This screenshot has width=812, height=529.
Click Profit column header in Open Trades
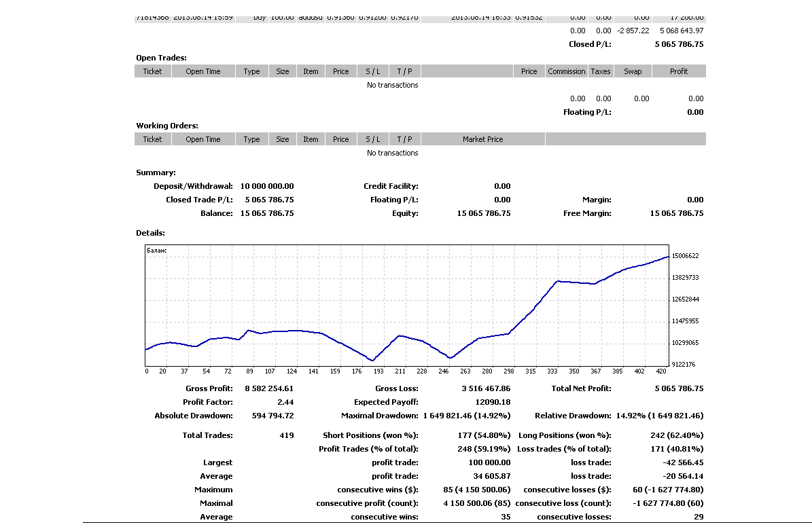coord(678,71)
